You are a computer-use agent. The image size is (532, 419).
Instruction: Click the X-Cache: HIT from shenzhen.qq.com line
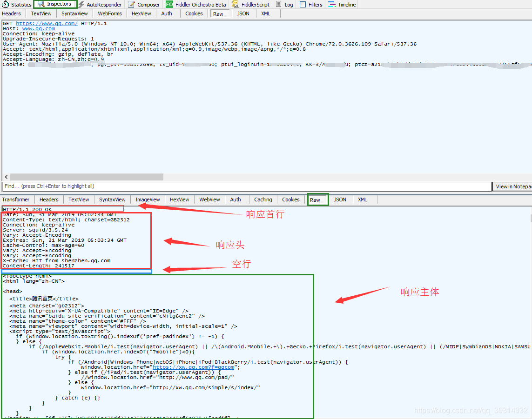pyautogui.click(x=56, y=261)
